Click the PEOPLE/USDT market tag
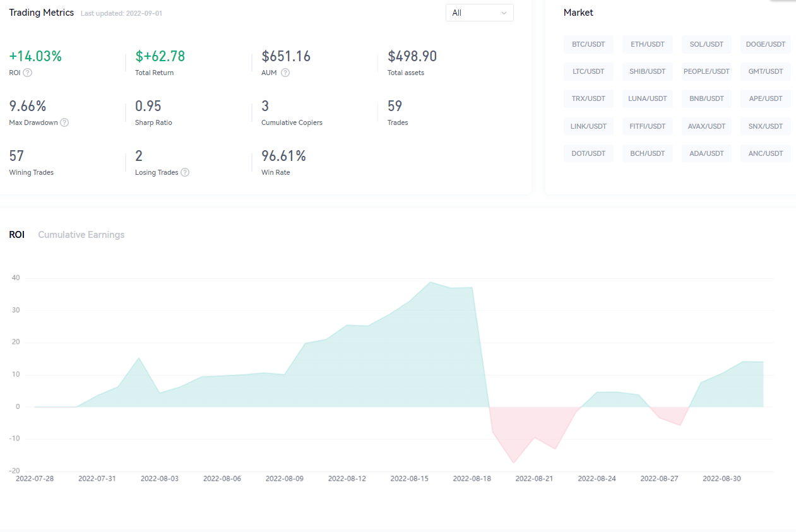Viewport: 796px width, 532px height. pyautogui.click(x=706, y=71)
